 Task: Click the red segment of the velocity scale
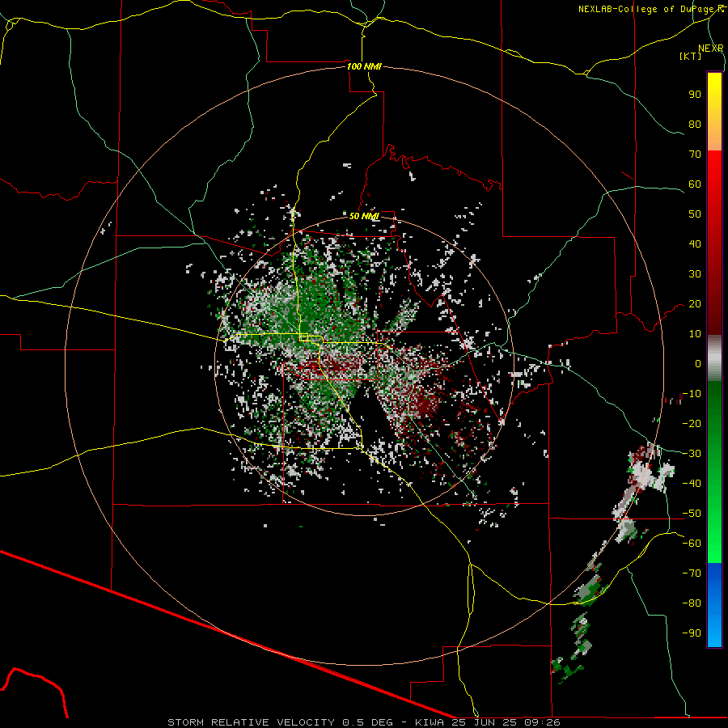click(x=714, y=243)
